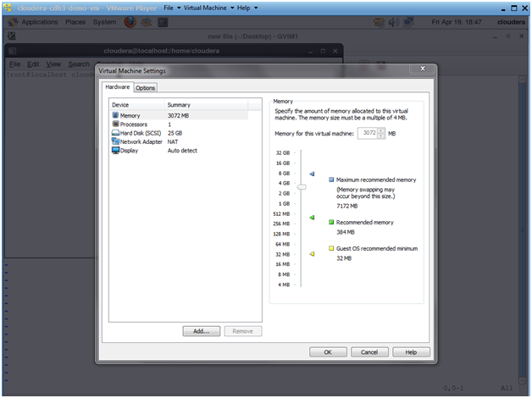532x398 pixels.
Task: Click the 32 GB mark on memory slider
Action: [283, 153]
